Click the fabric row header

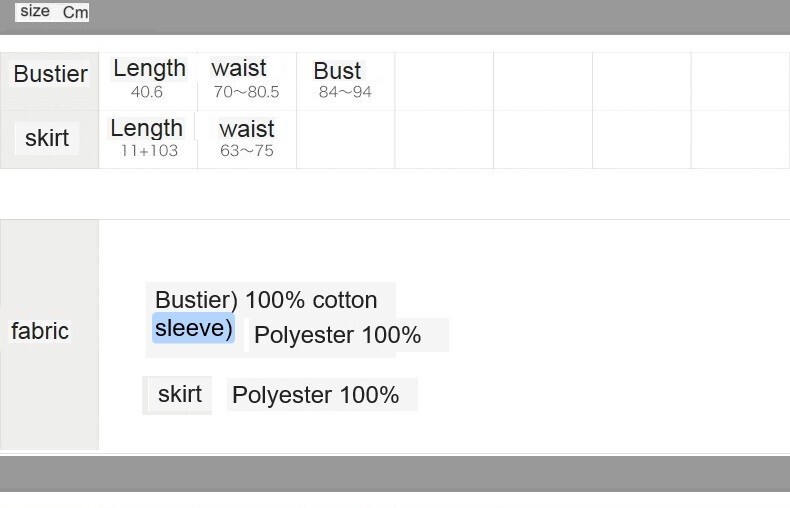point(40,331)
